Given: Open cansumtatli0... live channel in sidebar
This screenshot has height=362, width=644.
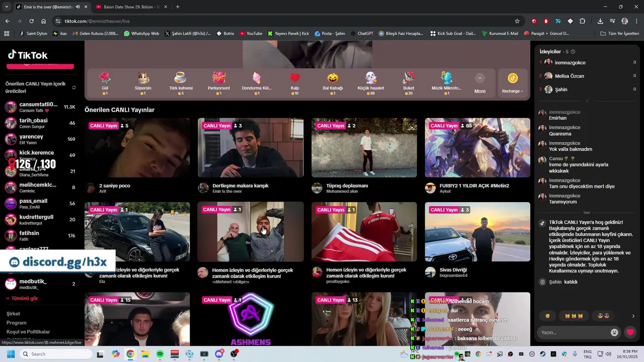Looking at the screenshot, I should [x=40, y=107].
